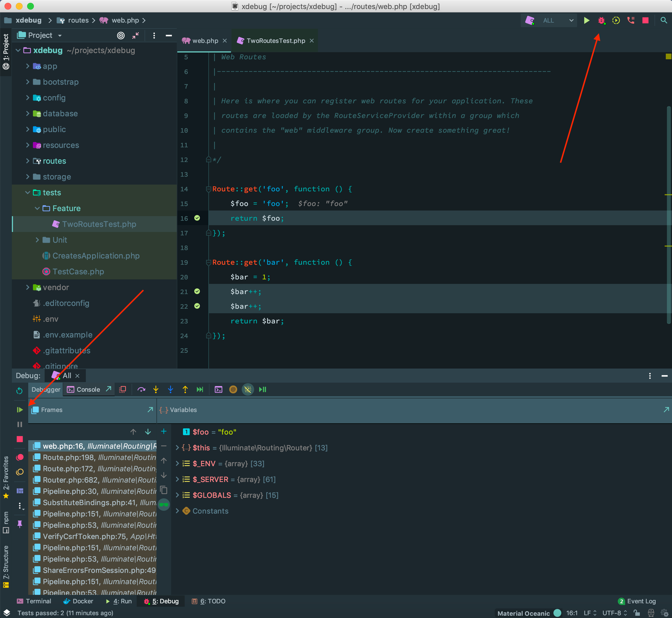Click Rerun debug session icon

pos(19,391)
